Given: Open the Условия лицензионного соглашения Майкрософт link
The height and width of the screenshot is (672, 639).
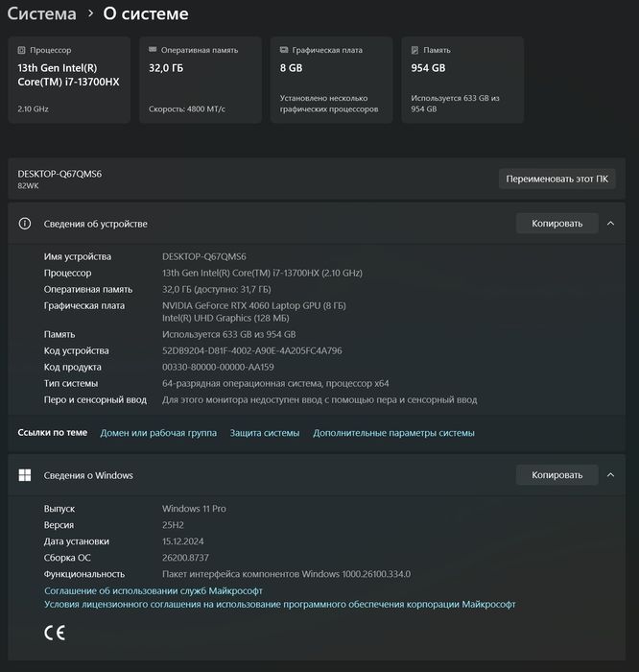Looking at the screenshot, I should coord(279,604).
